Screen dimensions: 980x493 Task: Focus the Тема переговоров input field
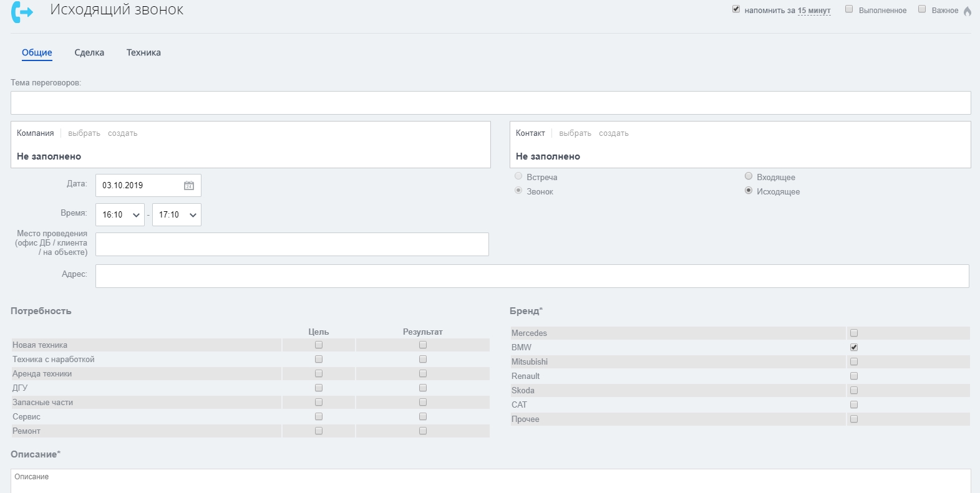[490, 103]
